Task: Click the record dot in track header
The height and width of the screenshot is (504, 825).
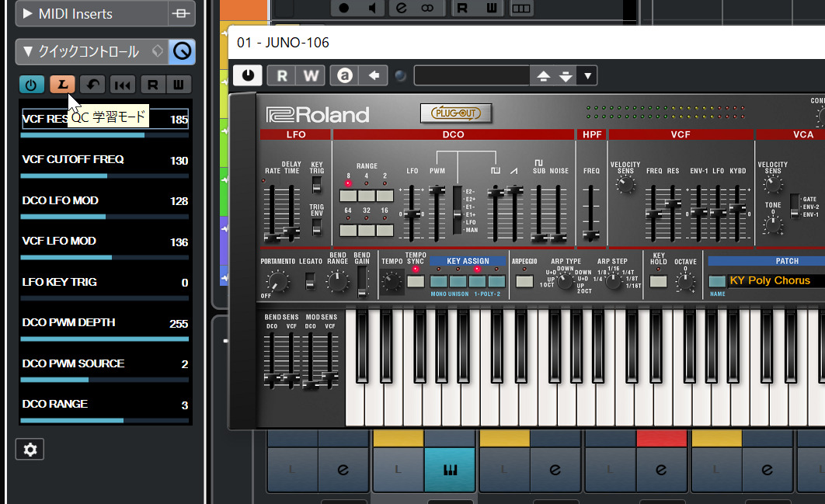Action: (343, 8)
